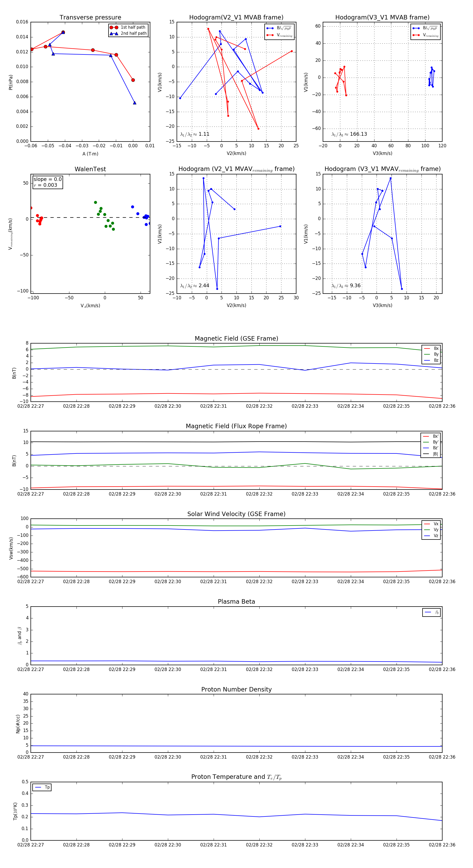Click the eigenvalue ratio text "166.13"

coord(358,134)
